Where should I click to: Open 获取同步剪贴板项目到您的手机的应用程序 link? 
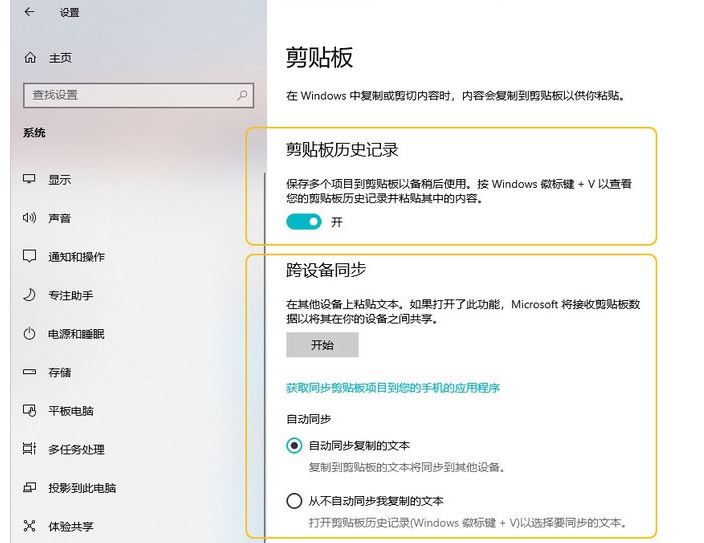(393, 388)
